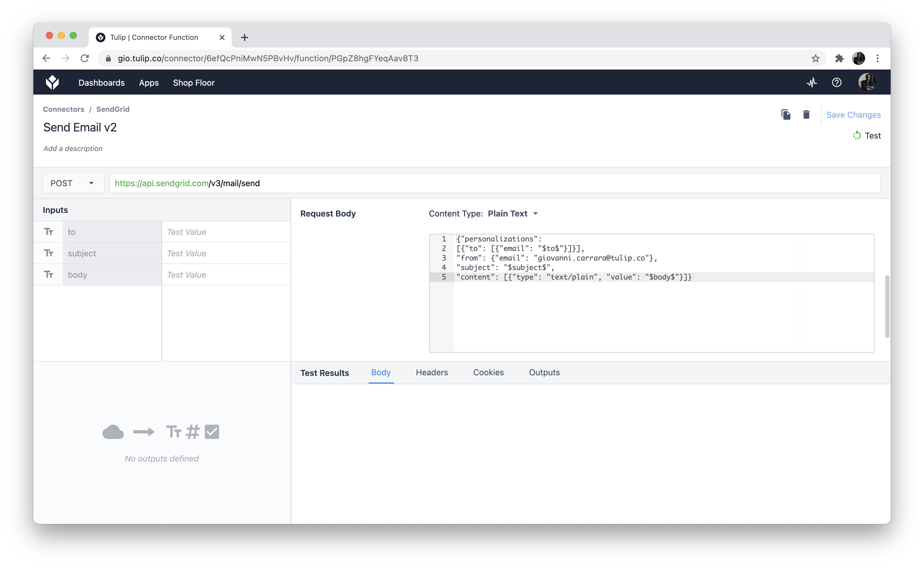This screenshot has width=924, height=568.
Task: Bookmark page with the star icon
Action: coord(815,58)
